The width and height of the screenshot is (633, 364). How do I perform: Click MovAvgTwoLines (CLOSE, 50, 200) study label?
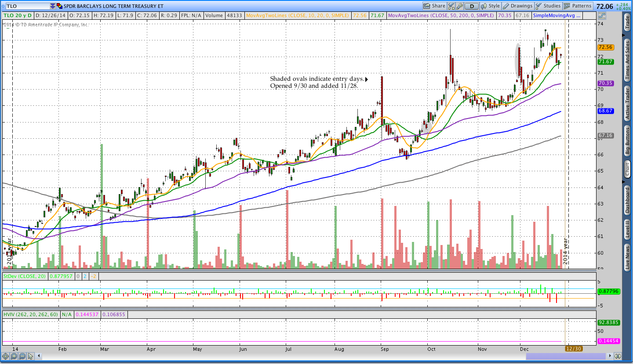pos(442,15)
